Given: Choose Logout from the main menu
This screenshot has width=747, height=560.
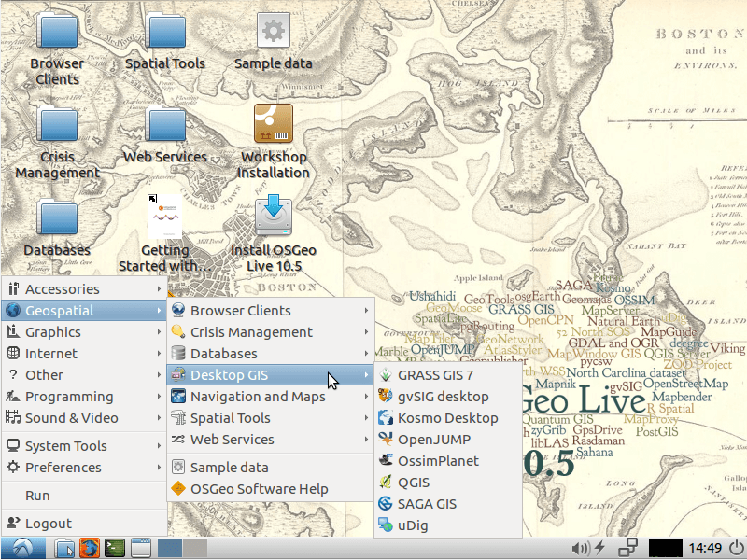Looking at the screenshot, I should 84,524.
